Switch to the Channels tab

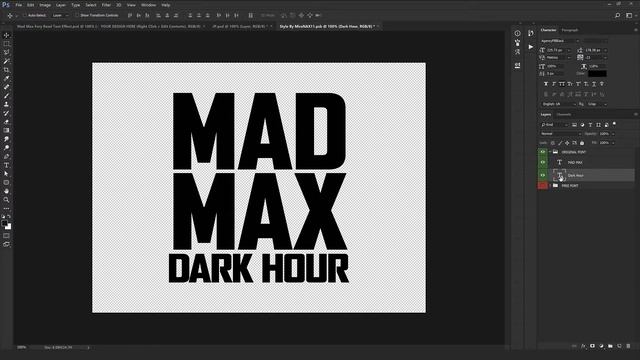click(564, 115)
